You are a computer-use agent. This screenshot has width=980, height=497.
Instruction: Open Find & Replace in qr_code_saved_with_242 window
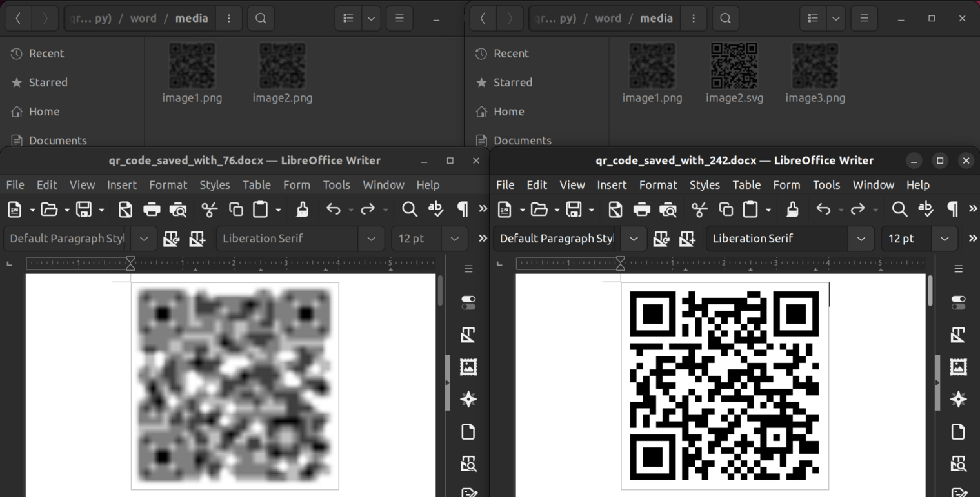[899, 209]
